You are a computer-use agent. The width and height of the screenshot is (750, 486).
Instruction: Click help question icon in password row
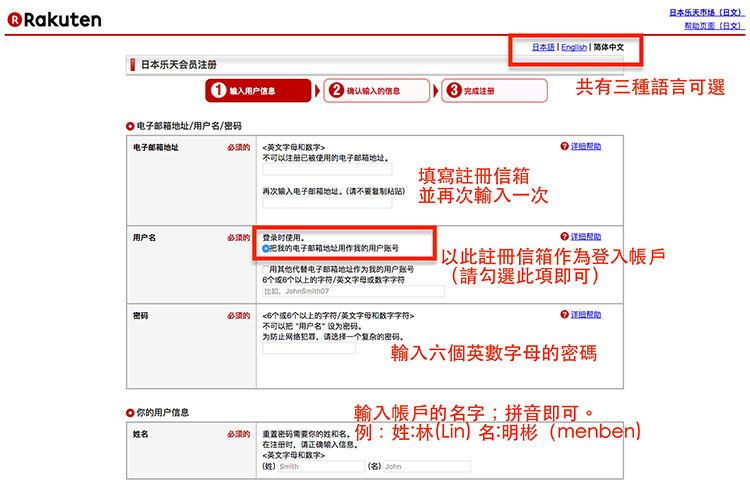click(x=564, y=315)
